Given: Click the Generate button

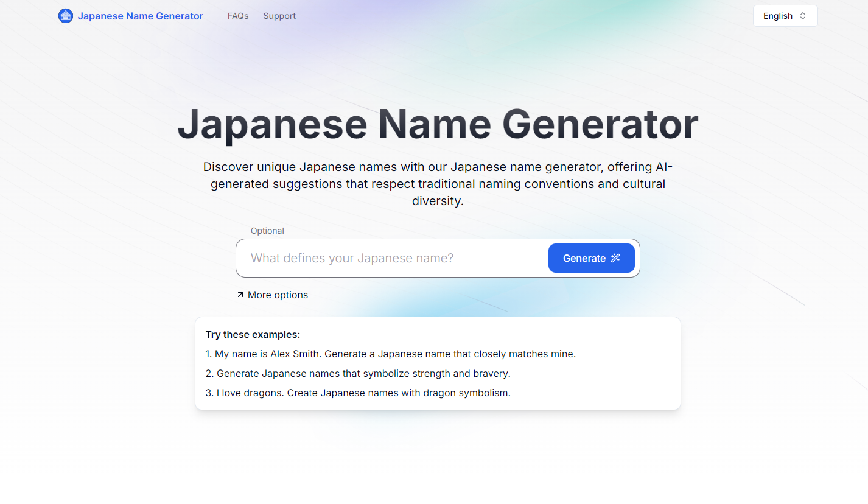Looking at the screenshot, I should 592,258.
